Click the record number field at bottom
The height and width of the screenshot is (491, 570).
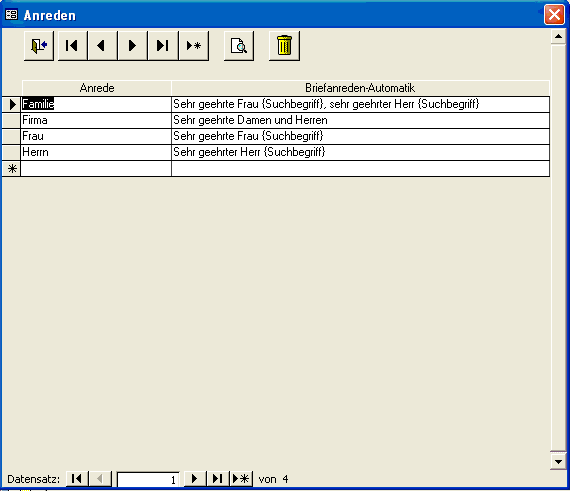coord(148,479)
